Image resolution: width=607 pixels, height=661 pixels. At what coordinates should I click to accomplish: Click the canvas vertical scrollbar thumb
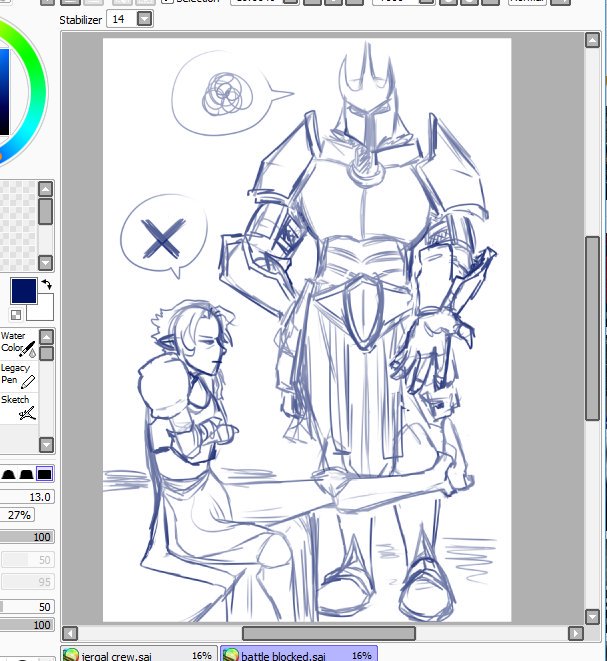[592, 328]
